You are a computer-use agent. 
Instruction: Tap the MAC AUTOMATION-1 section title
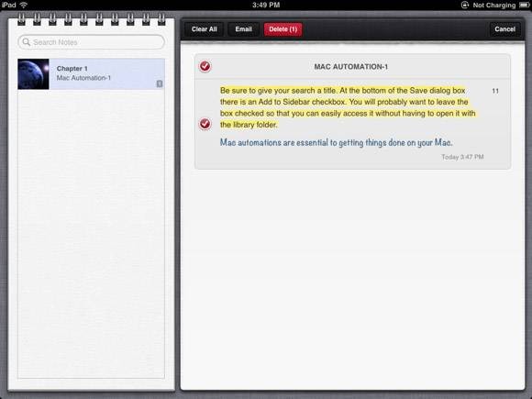pyautogui.click(x=350, y=67)
